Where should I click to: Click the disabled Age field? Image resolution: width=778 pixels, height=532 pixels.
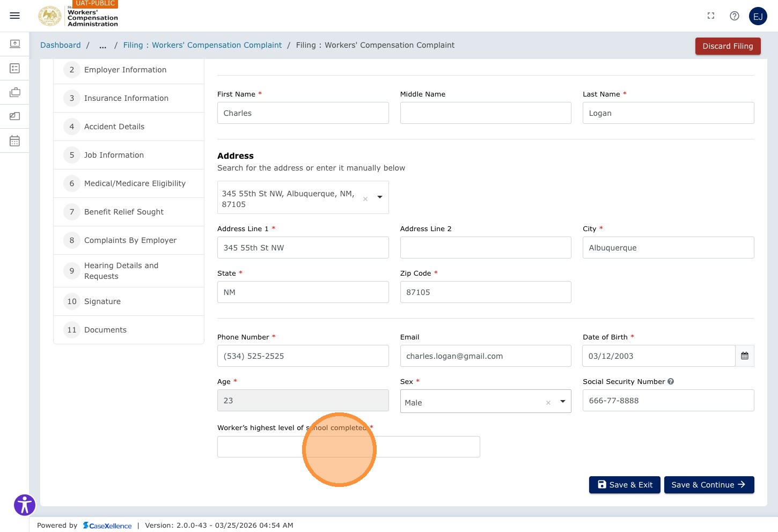tap(303, 401)
